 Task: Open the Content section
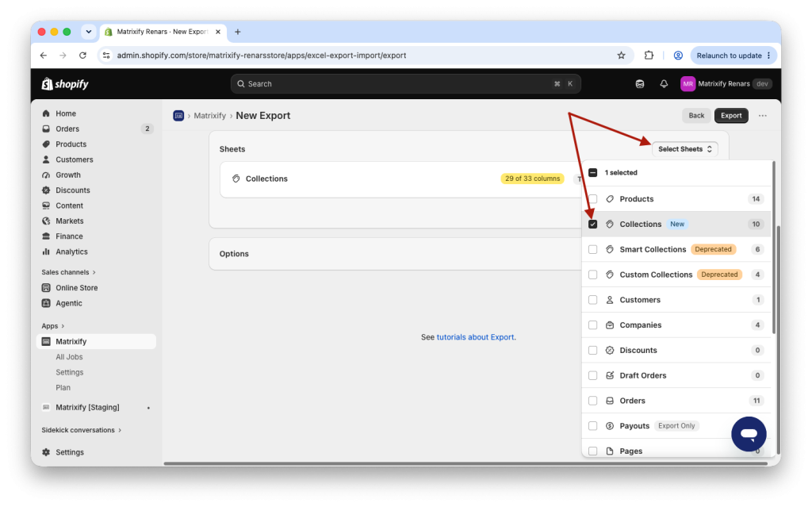tap(69, 205)
